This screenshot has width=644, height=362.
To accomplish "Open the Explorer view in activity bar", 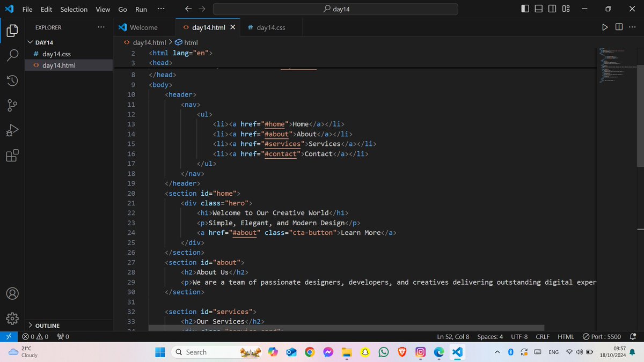I will (x=12, y=31).
